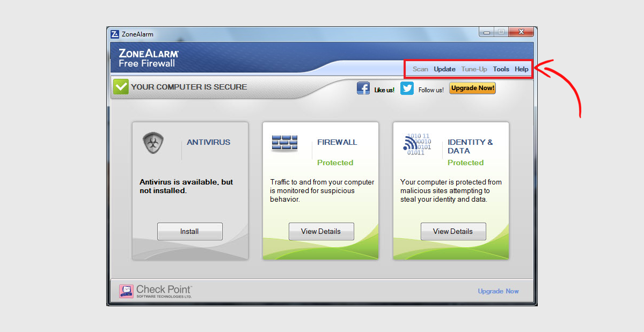Click the 'Traffic to and from your computer' description
Screen dimensions: 644x332
[x=322, y=190]
